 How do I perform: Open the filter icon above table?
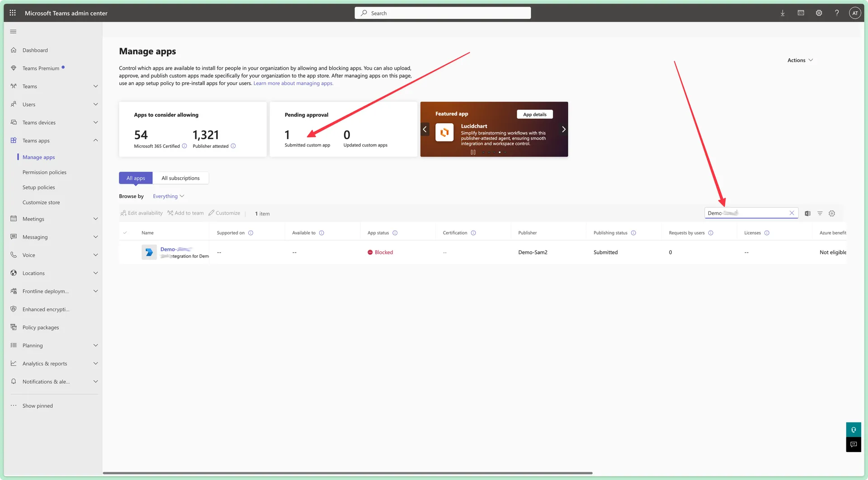[x=820, y=213]
